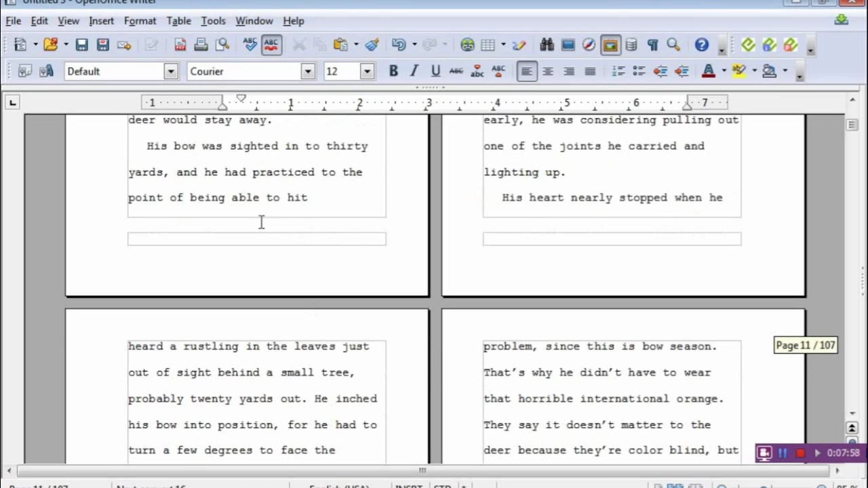Apply strikethrough formatting
This screenshot has height=488, width=868.
(x=456, y=71)
